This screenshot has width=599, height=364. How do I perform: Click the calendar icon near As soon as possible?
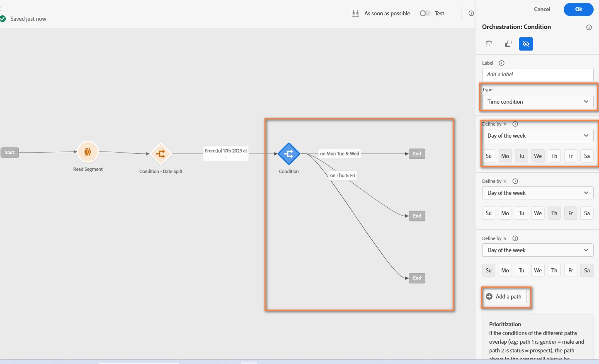355,13
